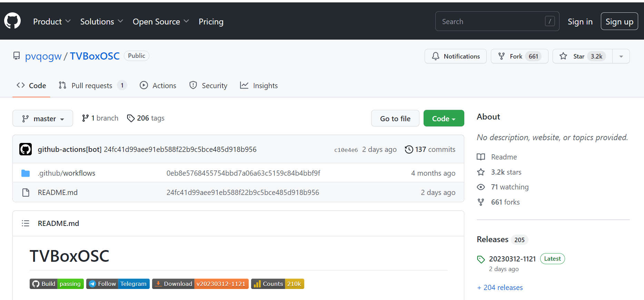
Task: Open the 20230312-1121 latest release
Action: (512, 259)
